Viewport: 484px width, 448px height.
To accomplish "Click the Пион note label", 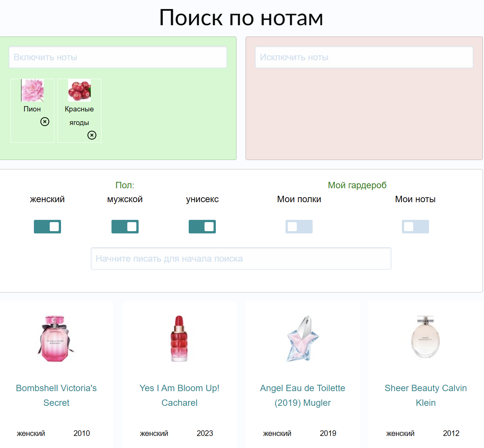I will [32, 109].
